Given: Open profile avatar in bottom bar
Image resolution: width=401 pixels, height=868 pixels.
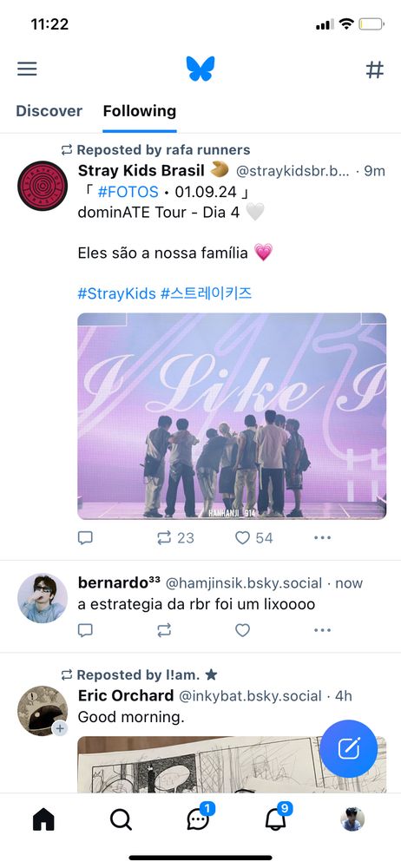Looking at the screenshot, I should pos(352,819).
